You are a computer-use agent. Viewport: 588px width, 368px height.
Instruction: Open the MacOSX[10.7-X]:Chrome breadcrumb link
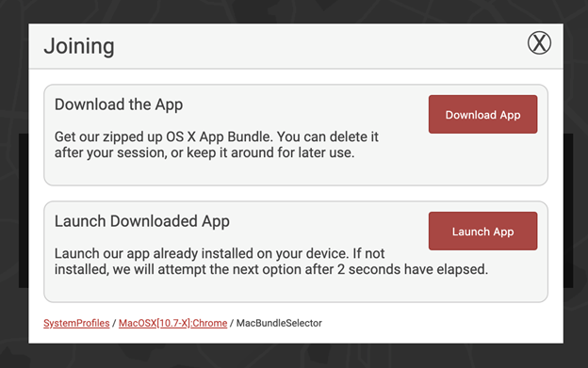(172, 323)
